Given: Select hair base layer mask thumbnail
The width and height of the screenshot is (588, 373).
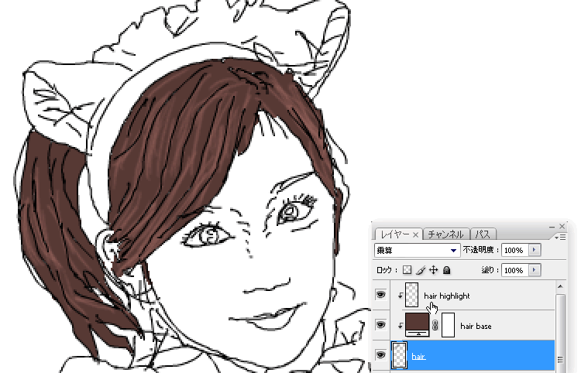Looking at the screenshot, I should [448, 325].
